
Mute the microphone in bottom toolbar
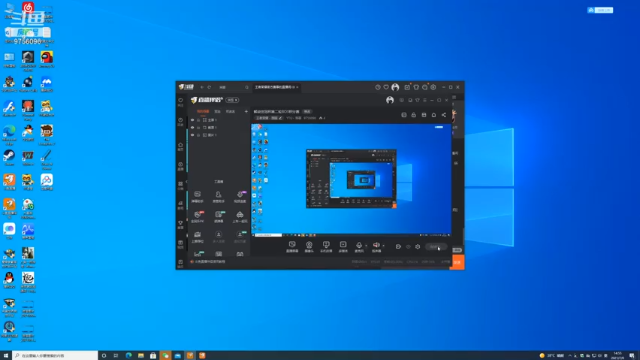[x=359, y=245]
